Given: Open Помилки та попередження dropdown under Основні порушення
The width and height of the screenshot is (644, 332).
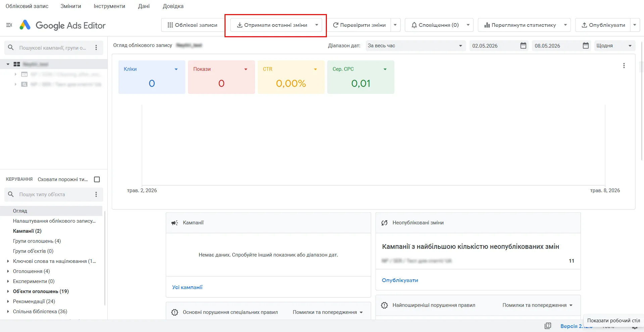Looking at the screenshot, I should pos(328,312).
